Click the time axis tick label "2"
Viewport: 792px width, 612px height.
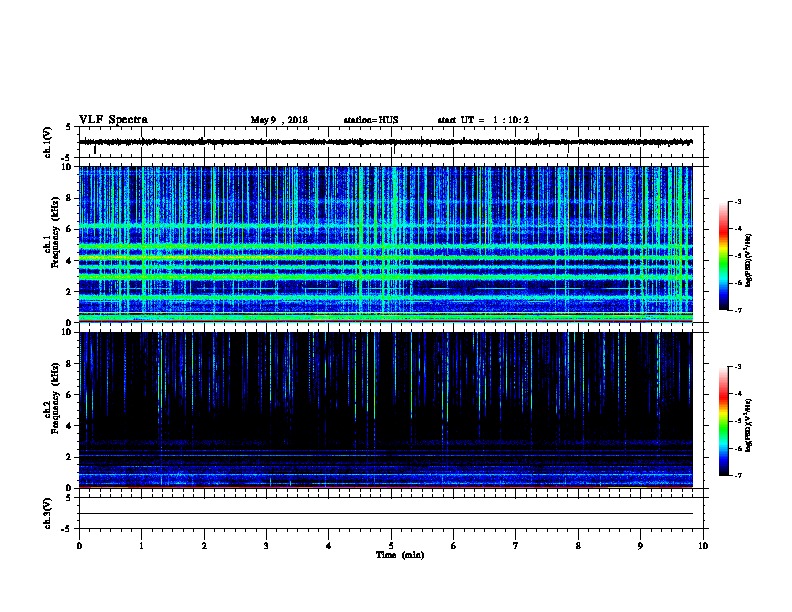coord(204,546)
